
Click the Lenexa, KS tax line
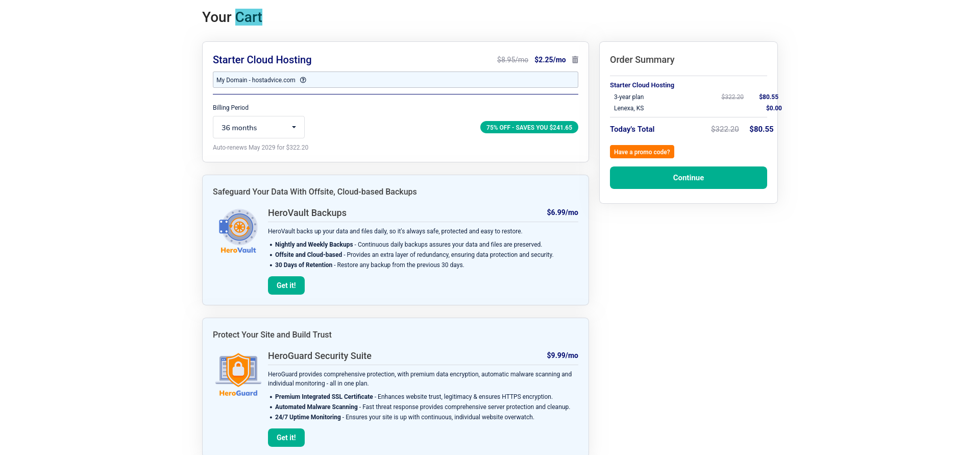pyautogui.click(x=629, y=108)
